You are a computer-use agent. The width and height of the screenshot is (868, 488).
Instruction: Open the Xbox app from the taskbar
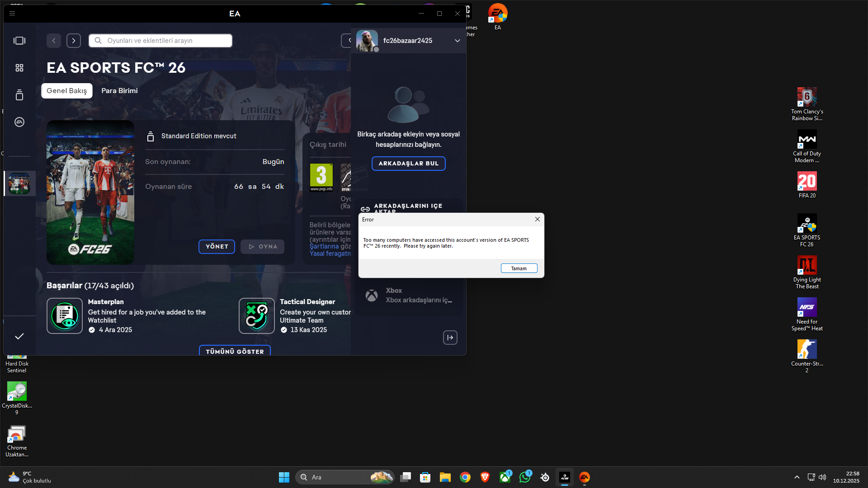click(505, 477)
